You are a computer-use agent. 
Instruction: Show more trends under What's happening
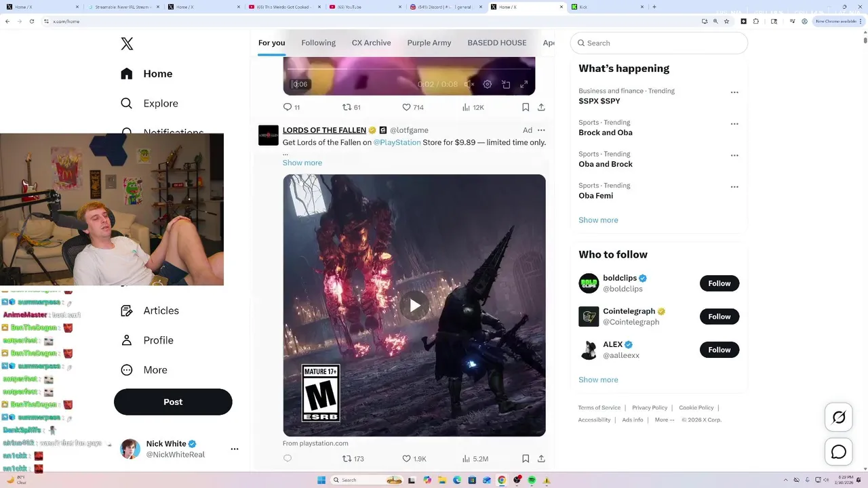(x=598, y=220)
